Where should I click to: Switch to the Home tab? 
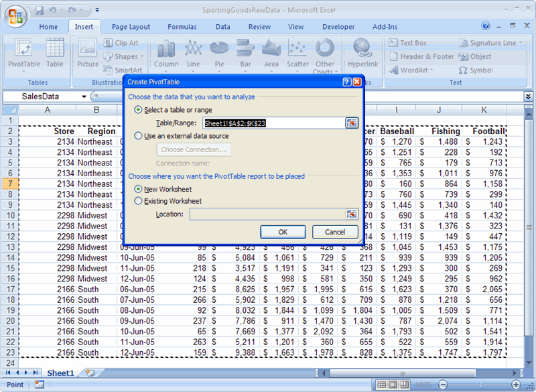48,27
